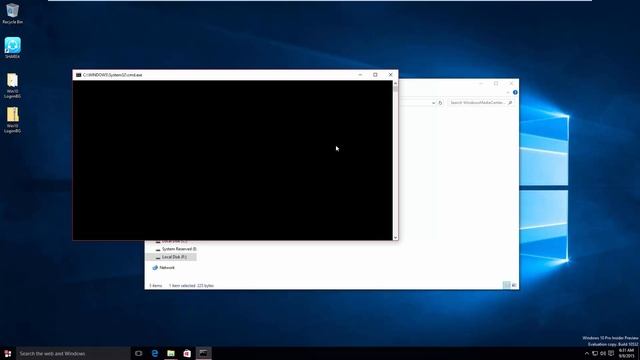Click Command Prompt scrollbar up arrow
640x360 pixels.
(395, 83)
